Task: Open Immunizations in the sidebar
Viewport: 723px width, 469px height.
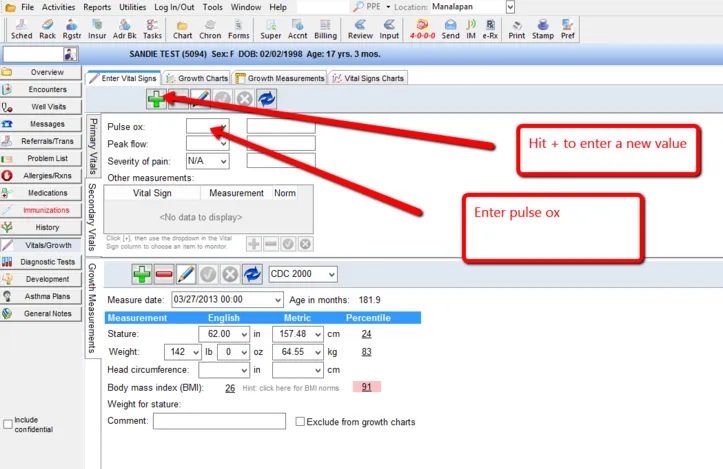Action: (x=47, y=210)
